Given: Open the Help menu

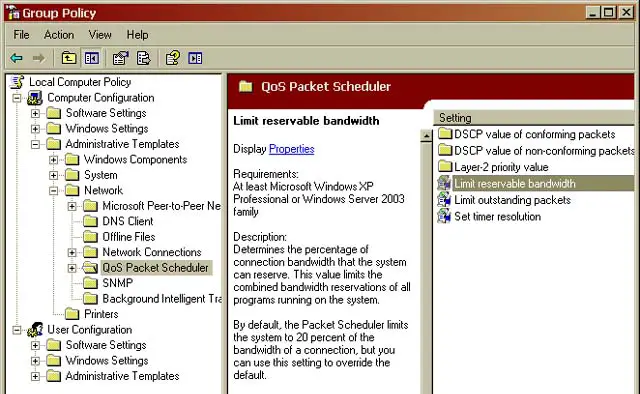Looking at the screenshot, I should coord(137,35).
